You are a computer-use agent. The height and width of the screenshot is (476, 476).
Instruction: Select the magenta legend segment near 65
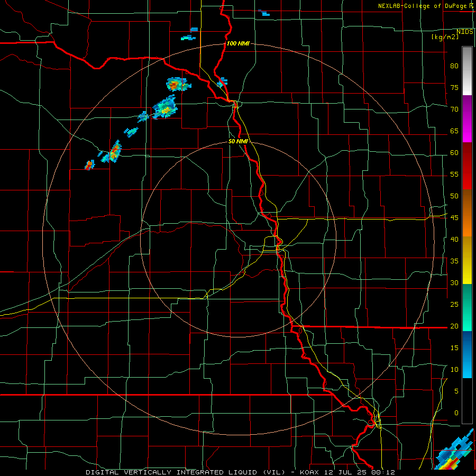click(467, 131)
